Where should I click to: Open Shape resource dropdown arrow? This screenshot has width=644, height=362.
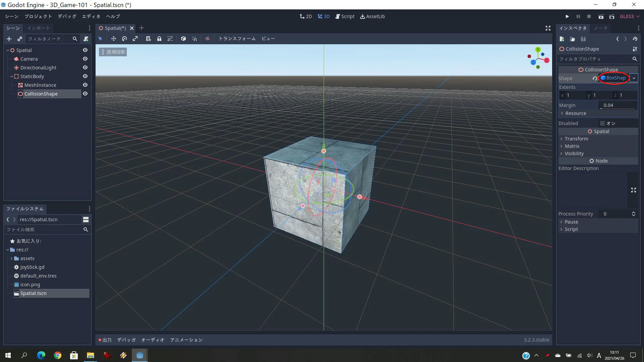point(634,78)
